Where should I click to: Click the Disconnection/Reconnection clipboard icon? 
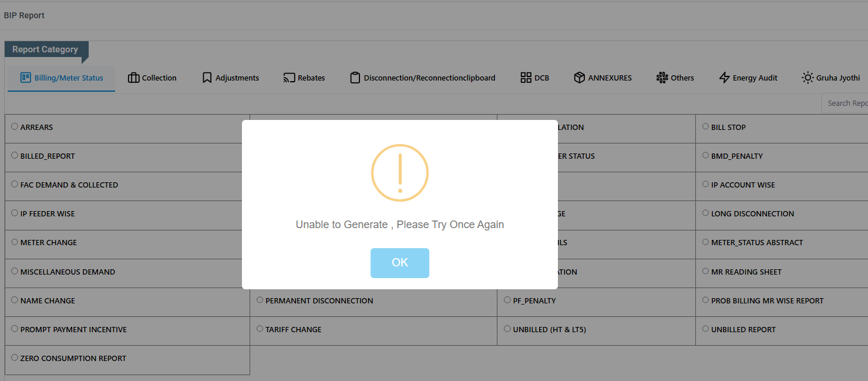pyautogui.click(x=355, y=78)
